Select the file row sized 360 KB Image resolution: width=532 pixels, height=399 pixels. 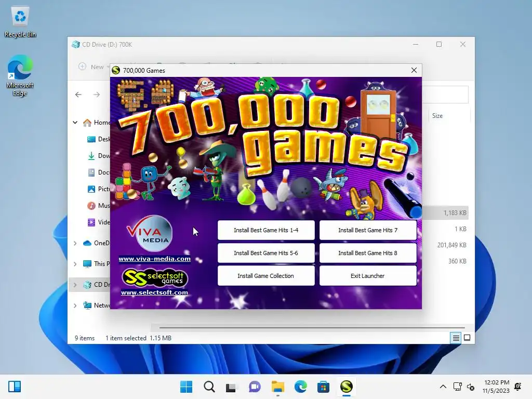click(445, 261)
